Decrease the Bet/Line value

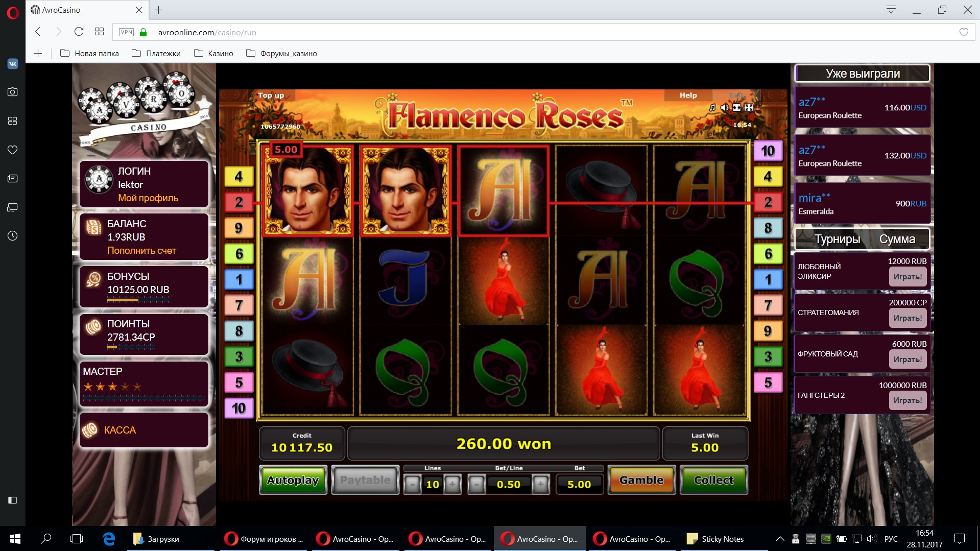click(476, 484)
